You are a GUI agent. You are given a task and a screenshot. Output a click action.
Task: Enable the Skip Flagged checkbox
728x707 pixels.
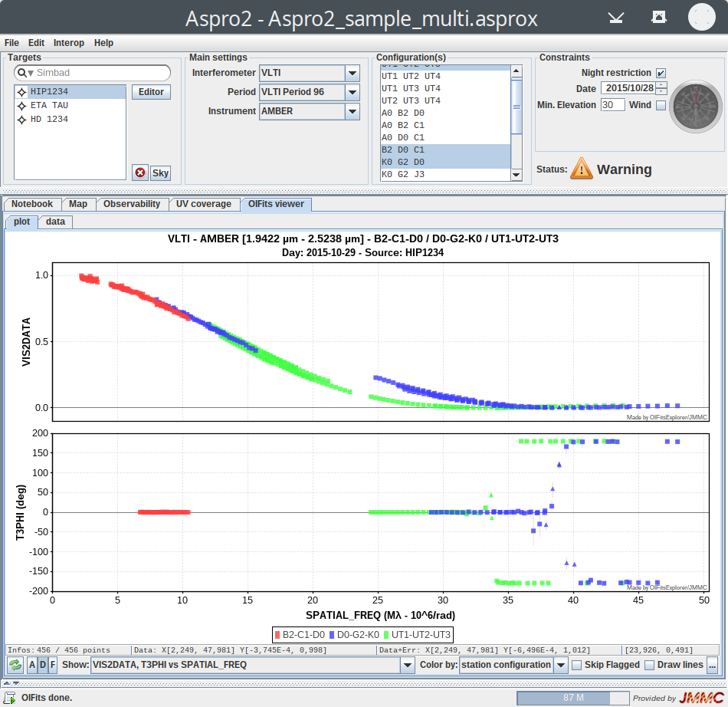pyautogui.click(x=576, y=665)
